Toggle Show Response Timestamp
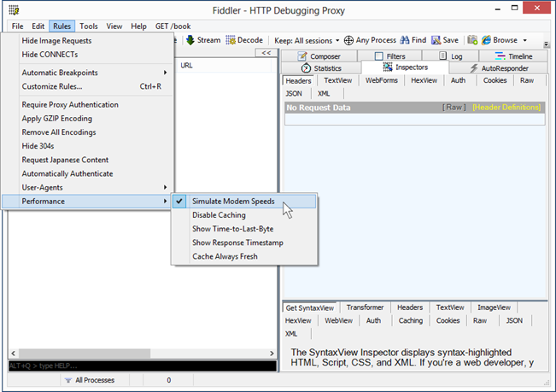This screenshot has height=392, width=556. click(x=244, y=243)
